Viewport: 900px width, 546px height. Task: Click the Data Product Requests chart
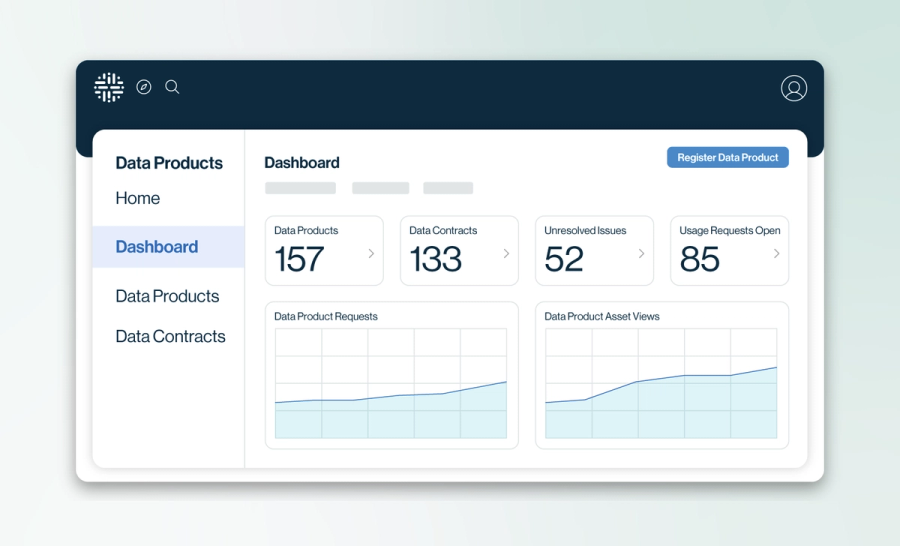click(391, 384)
